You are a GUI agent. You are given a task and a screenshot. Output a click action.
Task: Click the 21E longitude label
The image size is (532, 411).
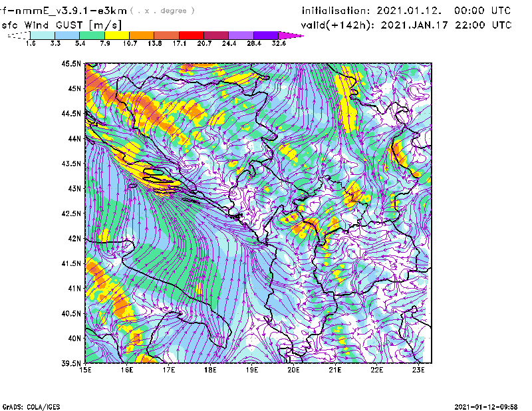(x=335, y=370)
